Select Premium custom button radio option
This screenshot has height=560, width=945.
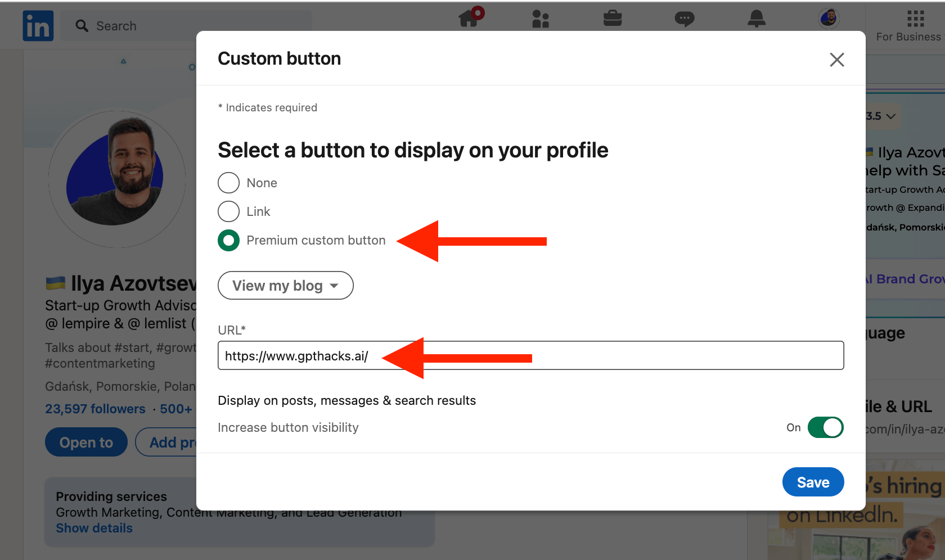(228, 241)
